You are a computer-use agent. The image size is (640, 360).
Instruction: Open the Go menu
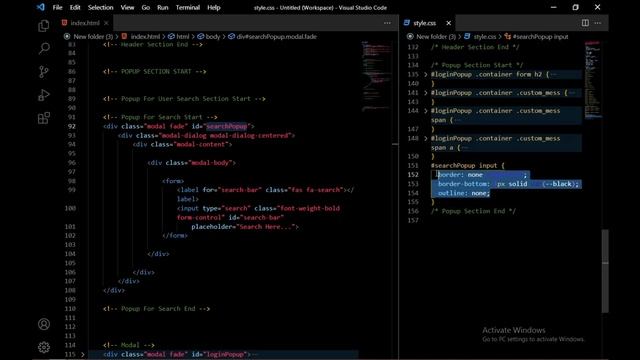pos(146,7)
